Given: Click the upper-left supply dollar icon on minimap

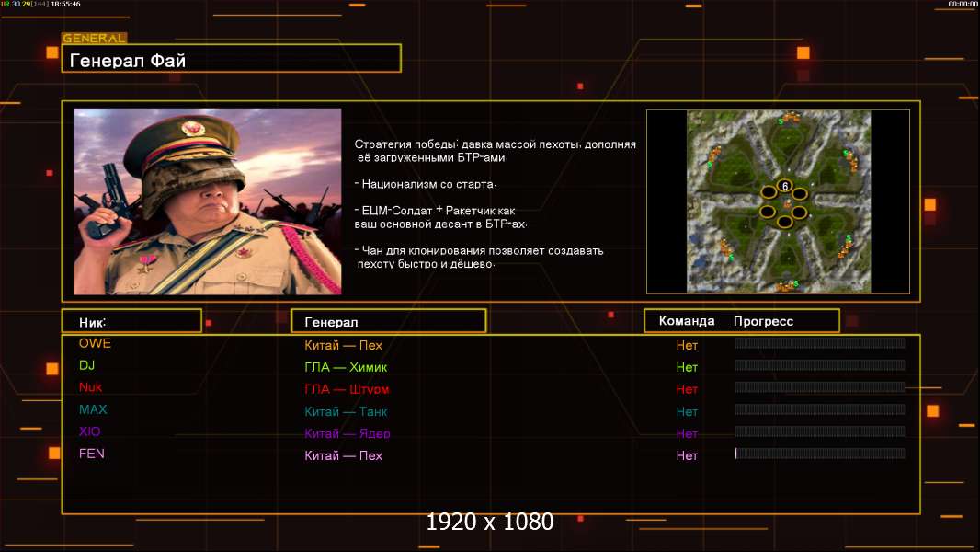Looking at the screenshot, I should pyautogui.click(x=709, y=163).
